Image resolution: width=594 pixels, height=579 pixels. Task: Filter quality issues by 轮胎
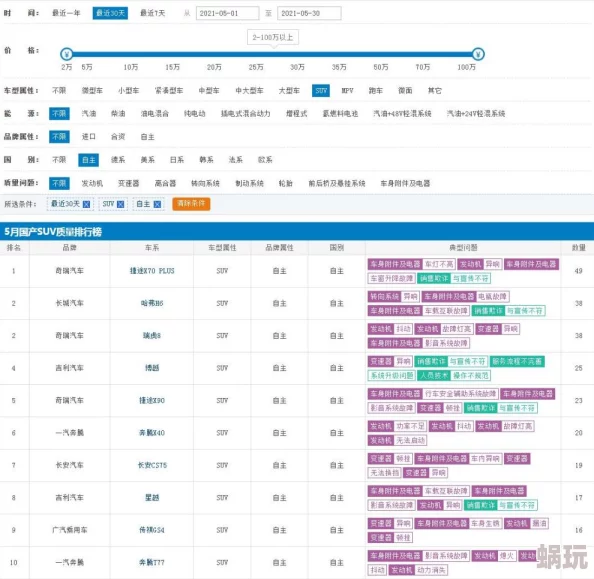286,183
